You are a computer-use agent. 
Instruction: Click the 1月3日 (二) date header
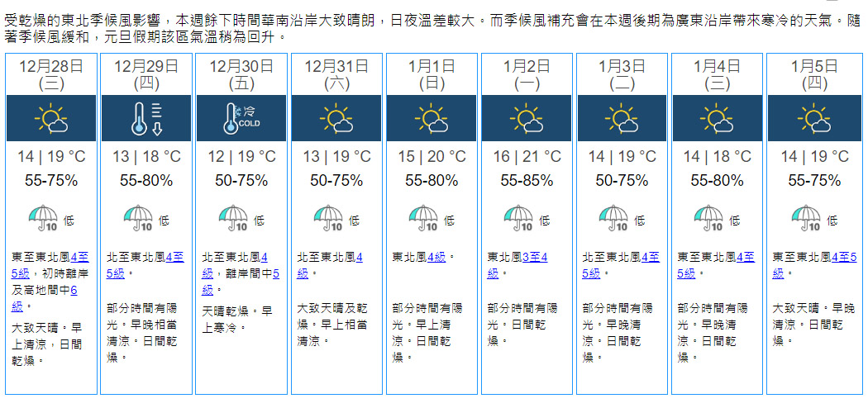point(622,73)
